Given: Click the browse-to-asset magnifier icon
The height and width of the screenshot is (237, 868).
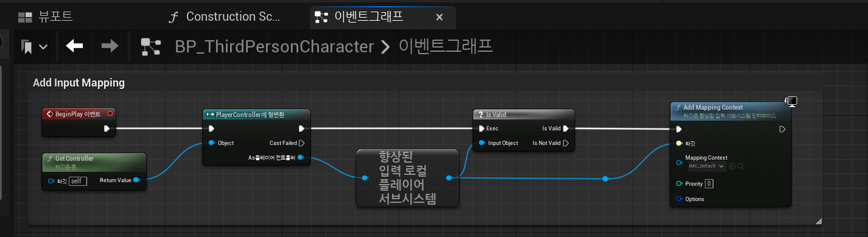Looking at the screenshot, I should tap(741, 166).
